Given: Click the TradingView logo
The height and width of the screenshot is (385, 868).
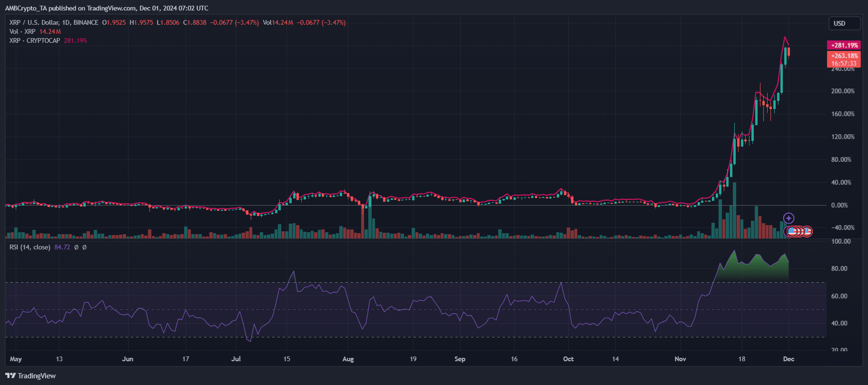Looking at the screenshot, I should [31, 376].
